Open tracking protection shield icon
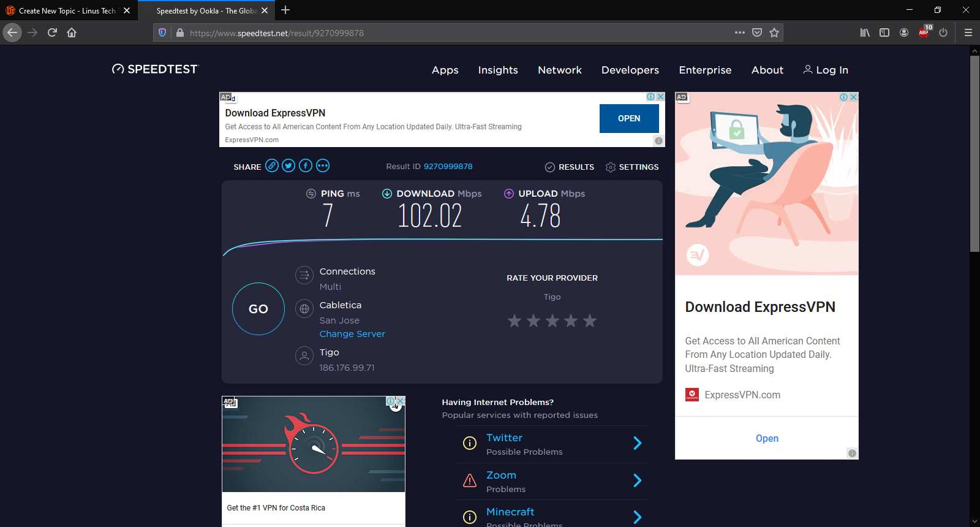Screen dimensions: 980x527 pyautogui.click(x=162, y=32)
